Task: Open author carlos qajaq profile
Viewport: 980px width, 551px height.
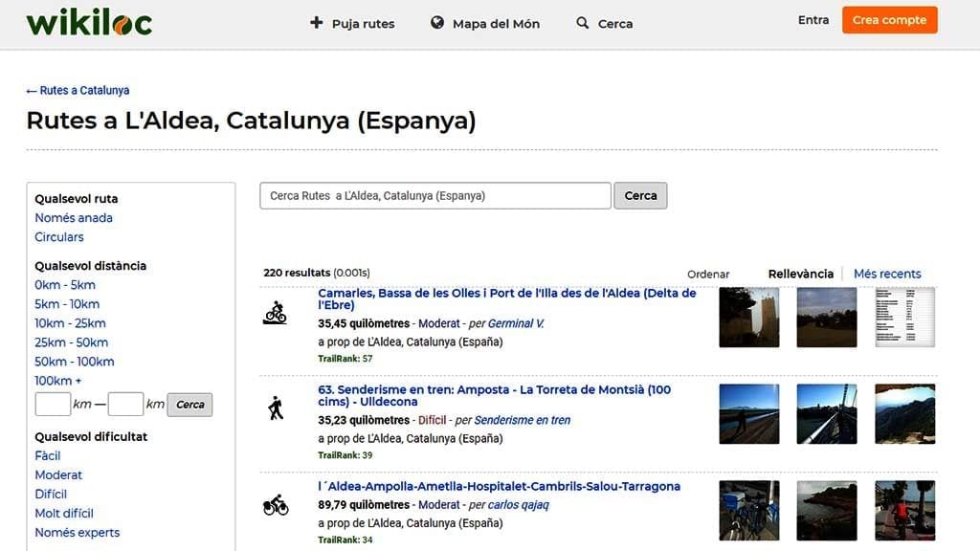Action: (518, 505)
